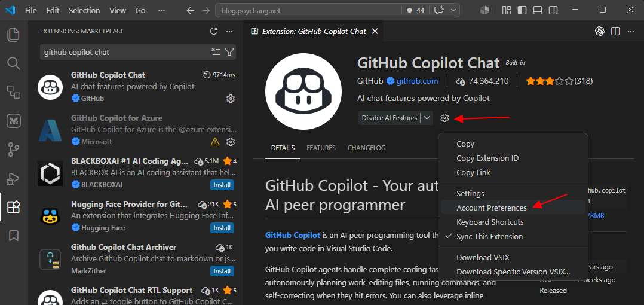Open the File menu
The width and height of the screenshot is (644, 305).
pos(31,11)
